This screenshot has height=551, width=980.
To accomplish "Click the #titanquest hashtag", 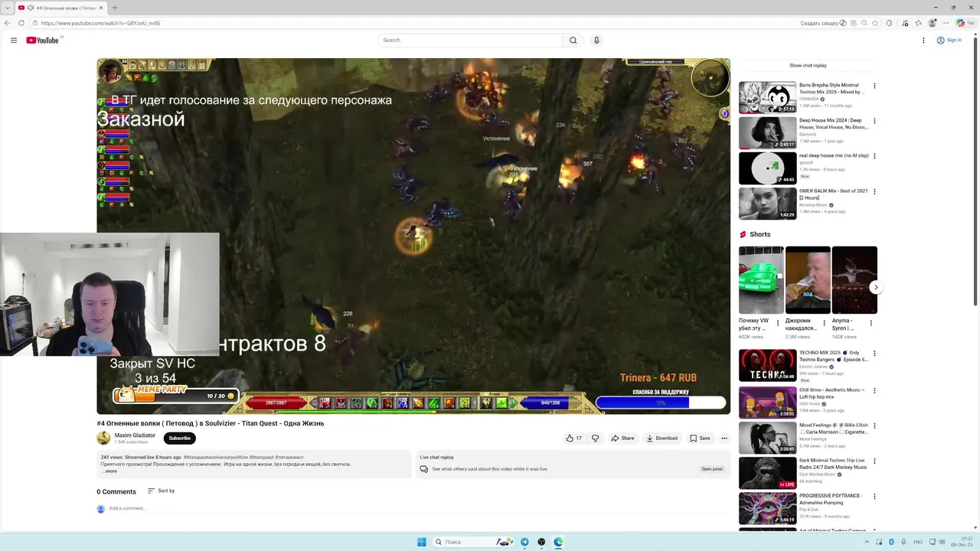I will pos(261,457).
